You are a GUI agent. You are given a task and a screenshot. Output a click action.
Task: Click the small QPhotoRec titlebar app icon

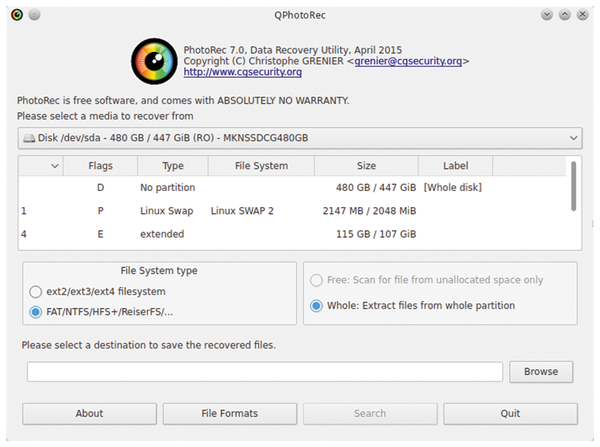[x=17, y=15]
